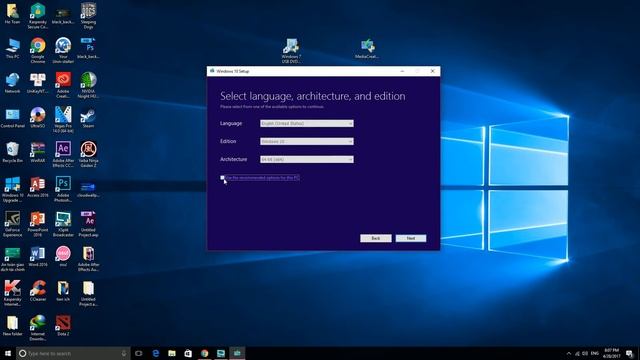Image resolution: width=640 pixels, height=360 pixels.
Task: Minimize the Windows 10 Setup window
Action: click(402, 71)
